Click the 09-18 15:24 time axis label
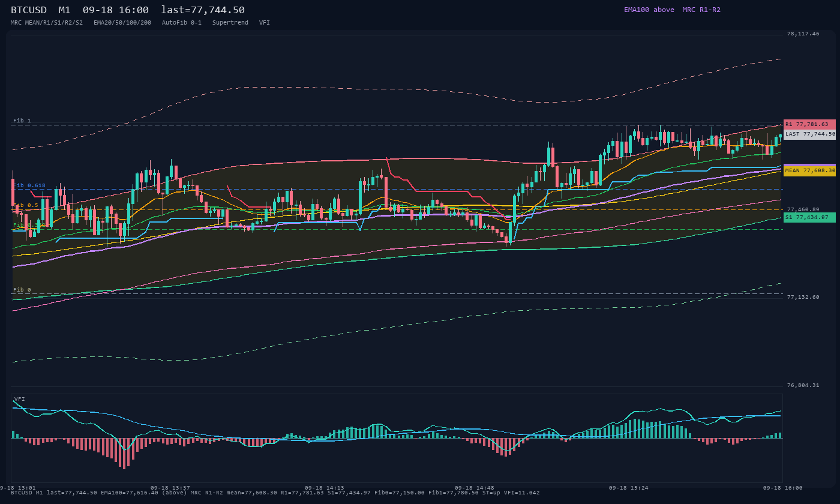Screen dimensions: 840x504 click(628, 488)
